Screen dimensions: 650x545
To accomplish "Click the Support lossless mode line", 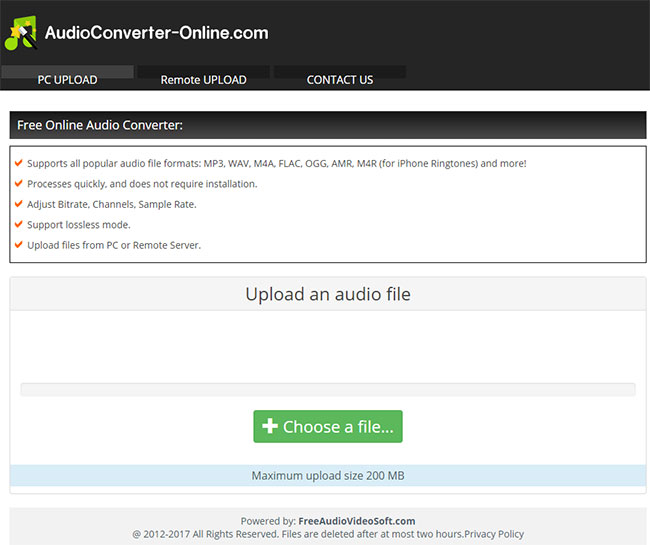I will pos(79,225).
